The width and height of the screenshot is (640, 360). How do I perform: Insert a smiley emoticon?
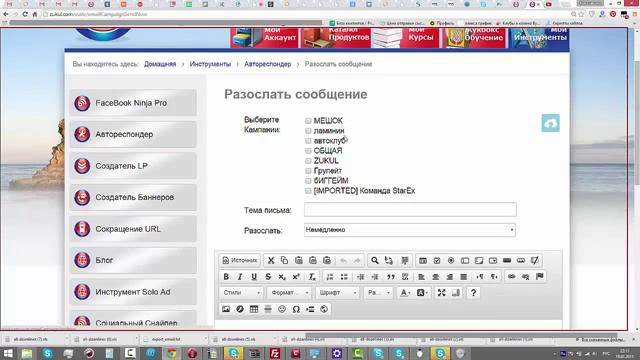(282, 309)
